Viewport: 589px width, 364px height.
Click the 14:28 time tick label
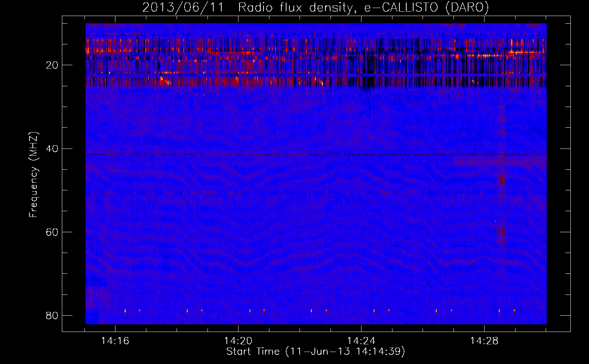pos(484,341)
